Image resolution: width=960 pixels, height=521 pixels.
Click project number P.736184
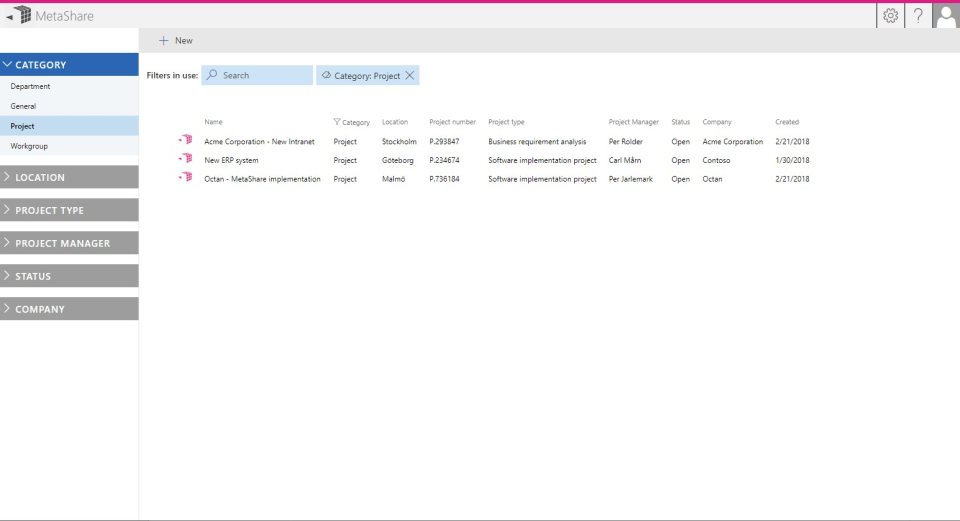click(x=444, y=179)
